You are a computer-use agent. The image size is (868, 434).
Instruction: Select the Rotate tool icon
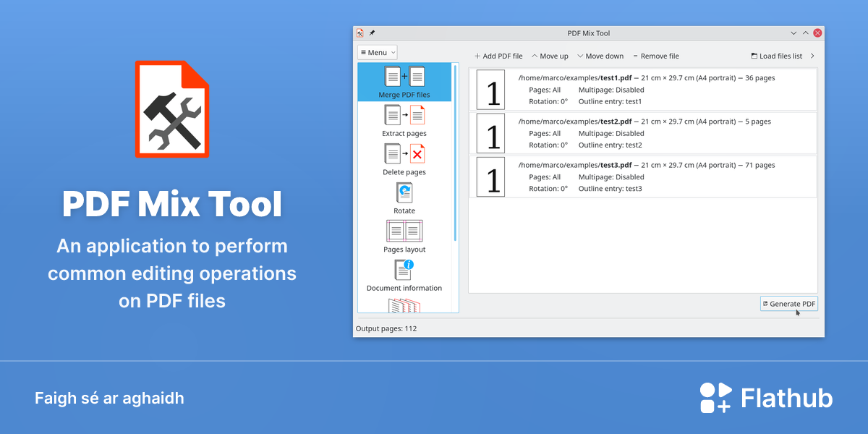click(x=404, y=192)
